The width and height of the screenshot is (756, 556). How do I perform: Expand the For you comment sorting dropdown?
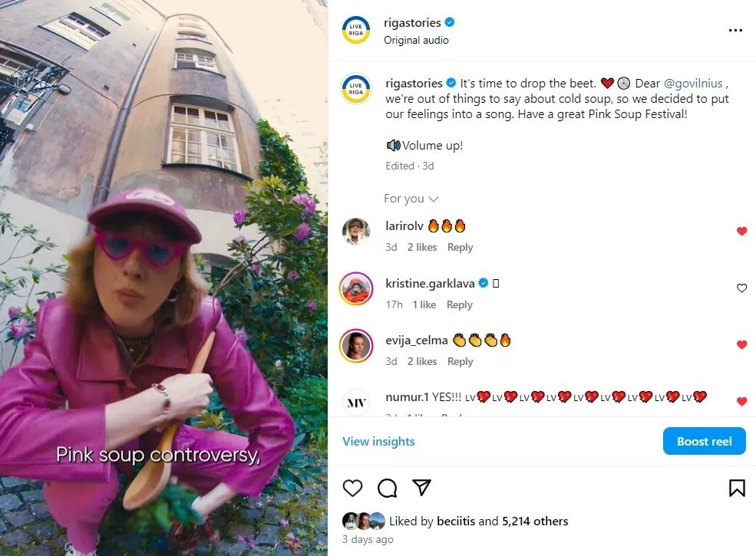coord(411,199)
